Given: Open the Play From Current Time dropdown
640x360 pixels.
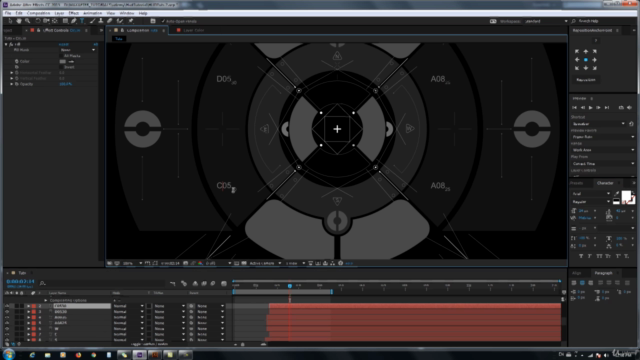Looking at the screenshot, I should click(603, 163).
